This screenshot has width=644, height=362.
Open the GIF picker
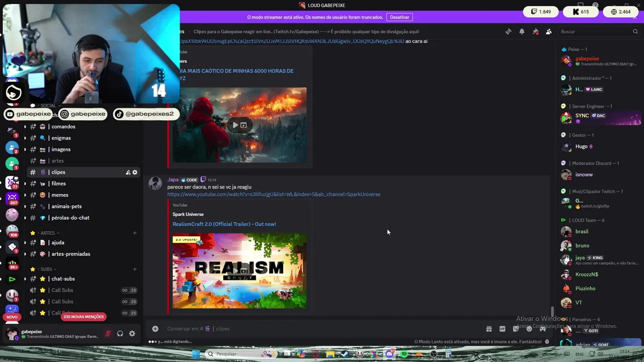point(502,329)
